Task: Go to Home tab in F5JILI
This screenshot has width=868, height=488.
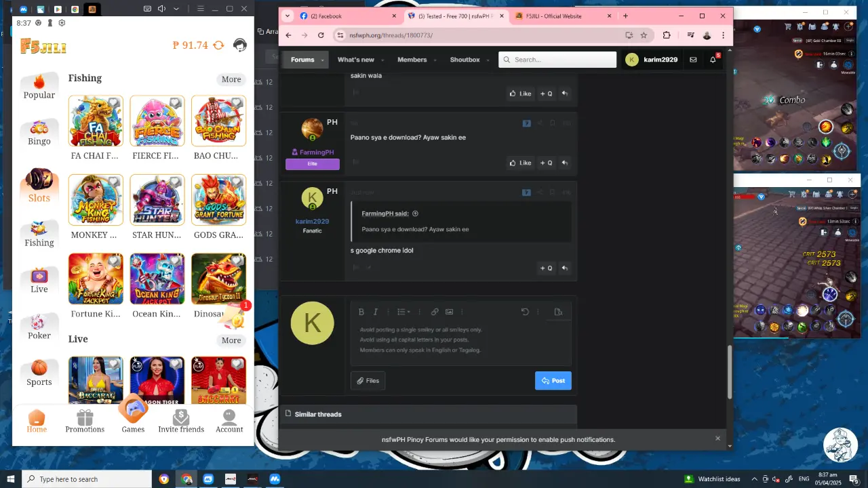Action: tap(37, 422)
